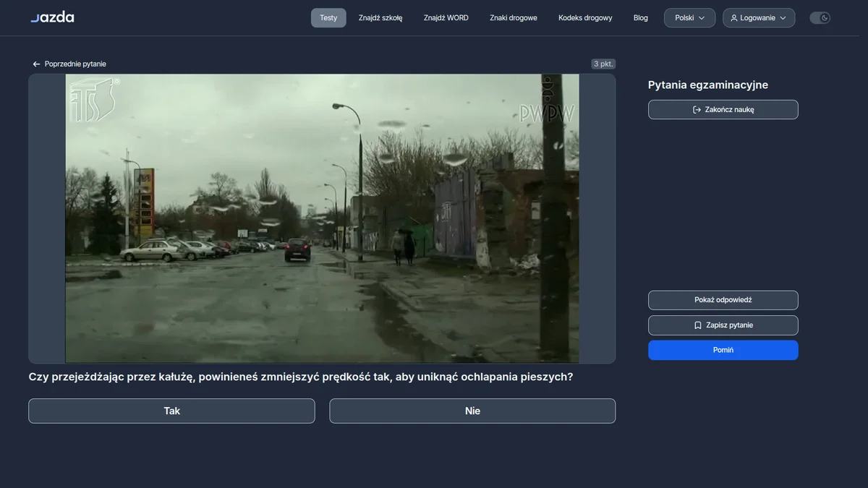Navigate to Kodeks drogowy
868x488 pixels.
585,18
